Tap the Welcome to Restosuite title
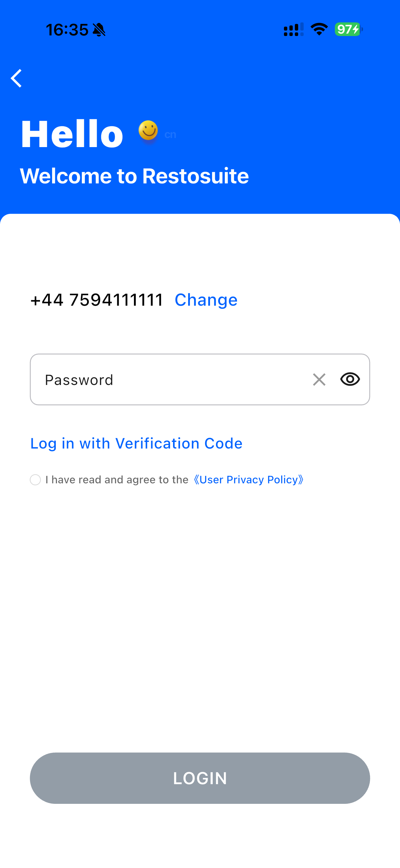 (134, 176)
